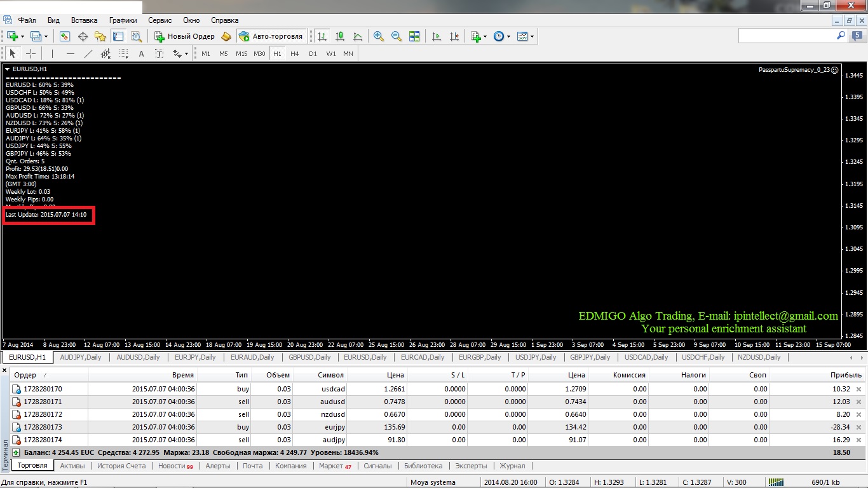Expand the EURUSD,H1 chart title triangle
This screenshot has height=488, width=868.
[x=7, y=69]
